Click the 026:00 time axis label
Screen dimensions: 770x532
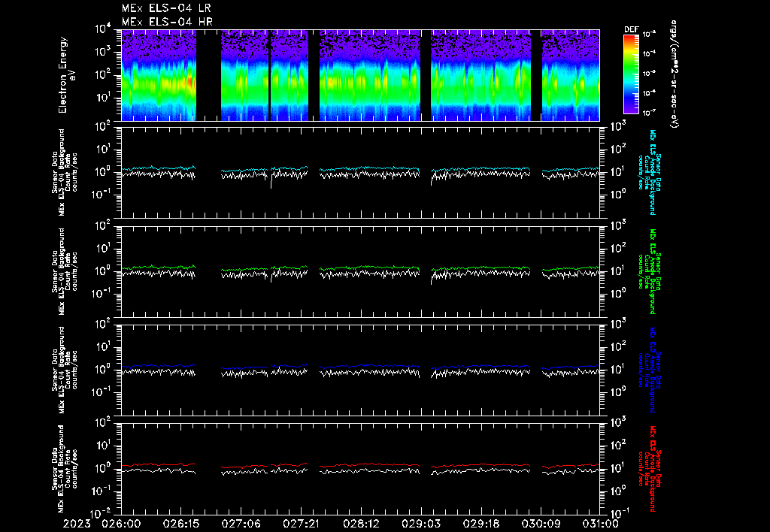pyautogui.click(x=121, y=524)
